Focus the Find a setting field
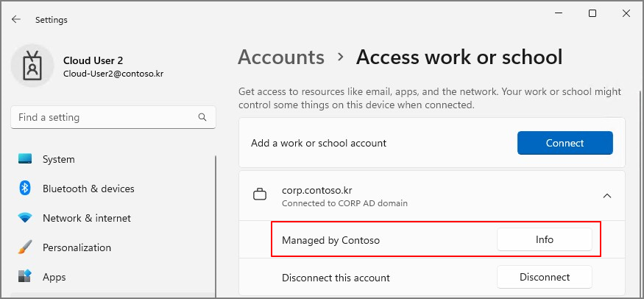 tap(113, 118)
